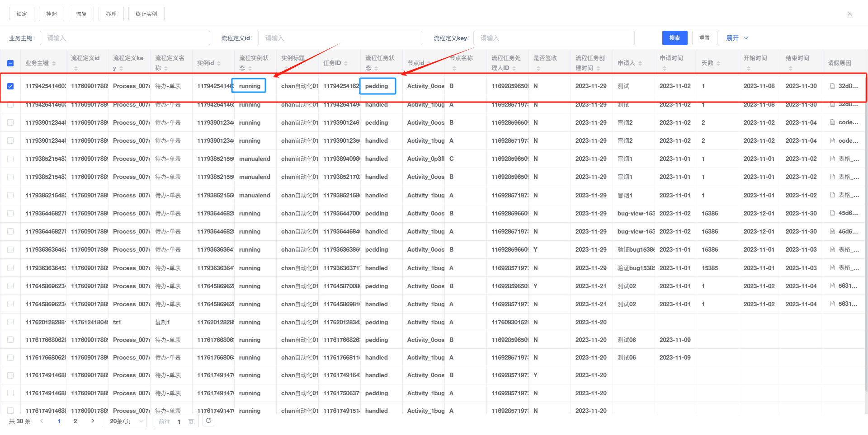The width and height of the screenshot is (868, 435).
Task: Click the 前往 page number input box
Action: tap(179, 421)
